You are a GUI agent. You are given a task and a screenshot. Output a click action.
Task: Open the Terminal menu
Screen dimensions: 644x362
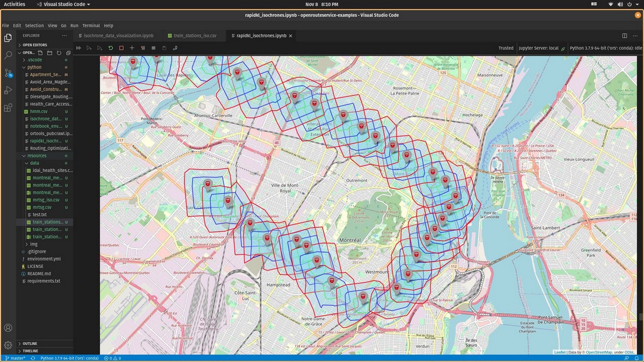tap(91, 26)
